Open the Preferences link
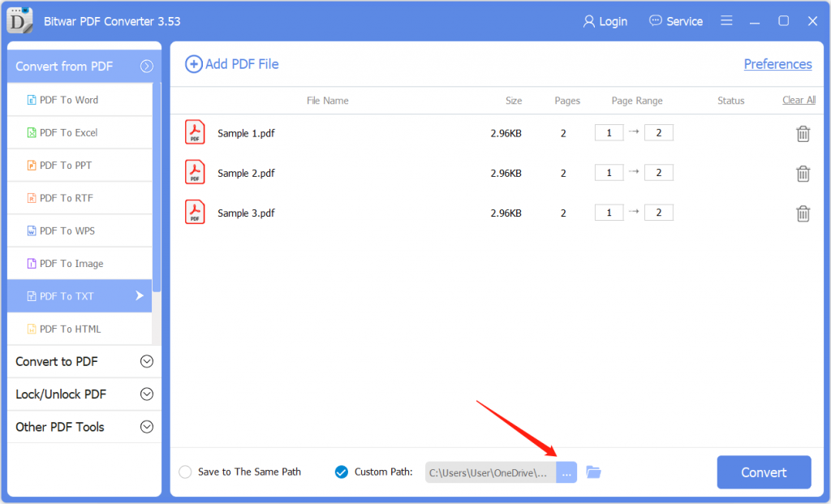 (x=777, y=64)
